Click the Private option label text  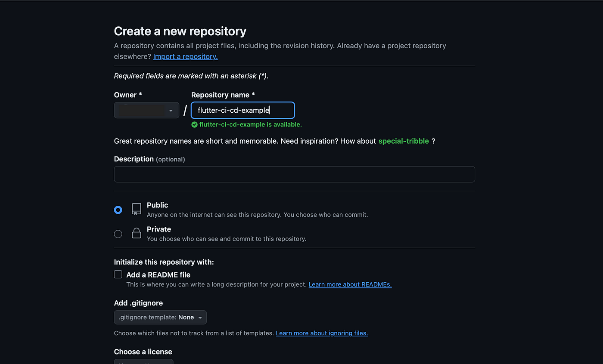(x=159, y=229)
